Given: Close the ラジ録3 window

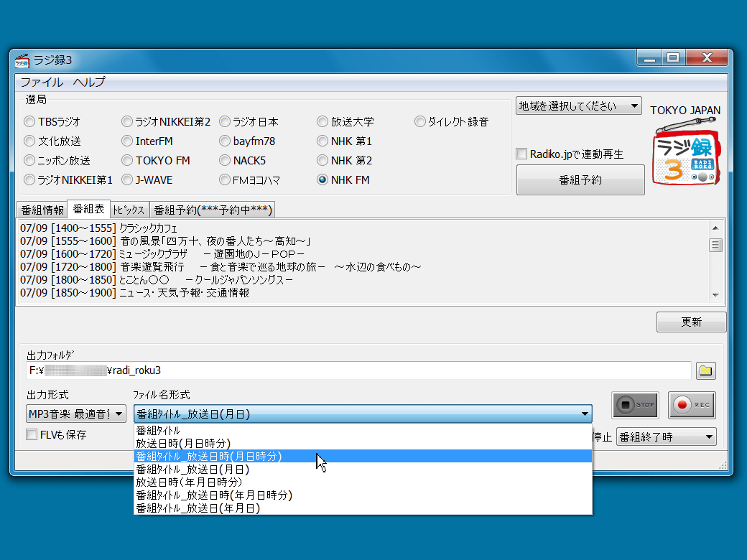Looking at the screenshot, I should [707, 58].
